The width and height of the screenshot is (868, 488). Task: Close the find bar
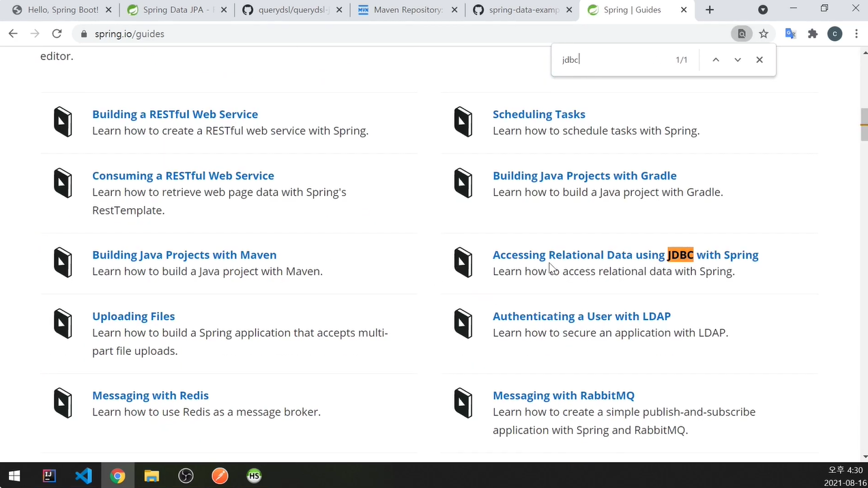pos(759,59)
